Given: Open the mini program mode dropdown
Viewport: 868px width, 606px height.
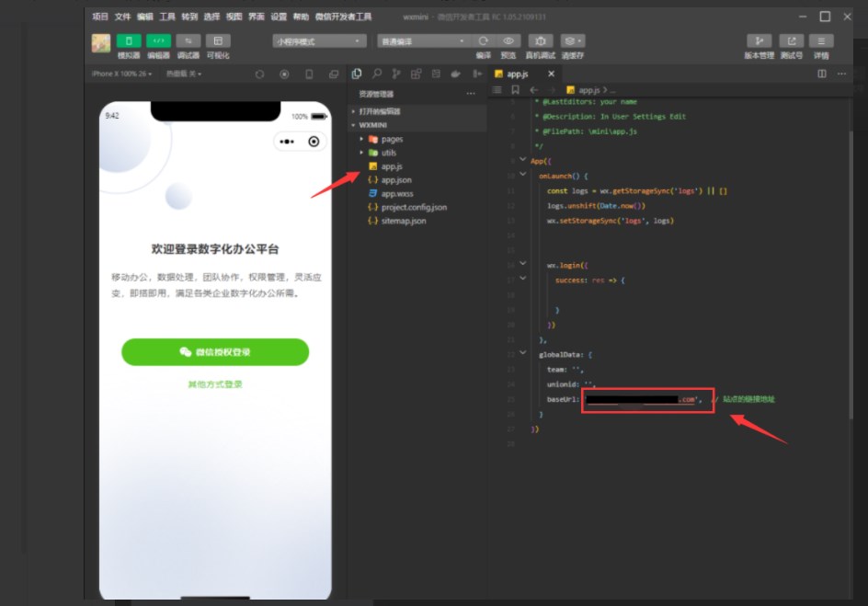Looking at the screenshot, I should point(318,41).
